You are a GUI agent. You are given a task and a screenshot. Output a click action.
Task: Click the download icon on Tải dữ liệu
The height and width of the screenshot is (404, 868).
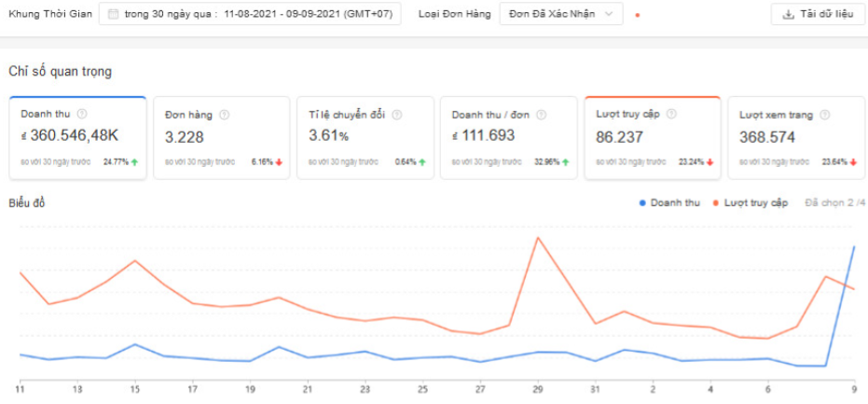coord(789,14)
